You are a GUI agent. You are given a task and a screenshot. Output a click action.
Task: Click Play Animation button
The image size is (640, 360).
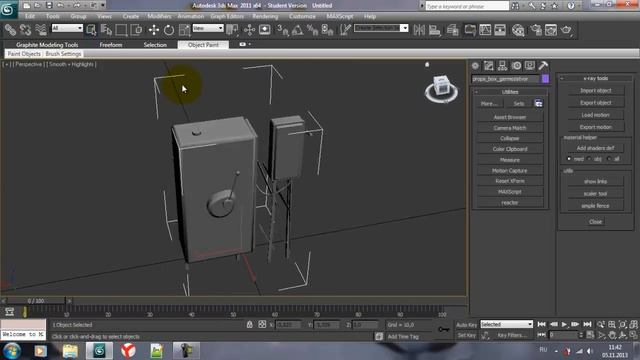(564, 324)
